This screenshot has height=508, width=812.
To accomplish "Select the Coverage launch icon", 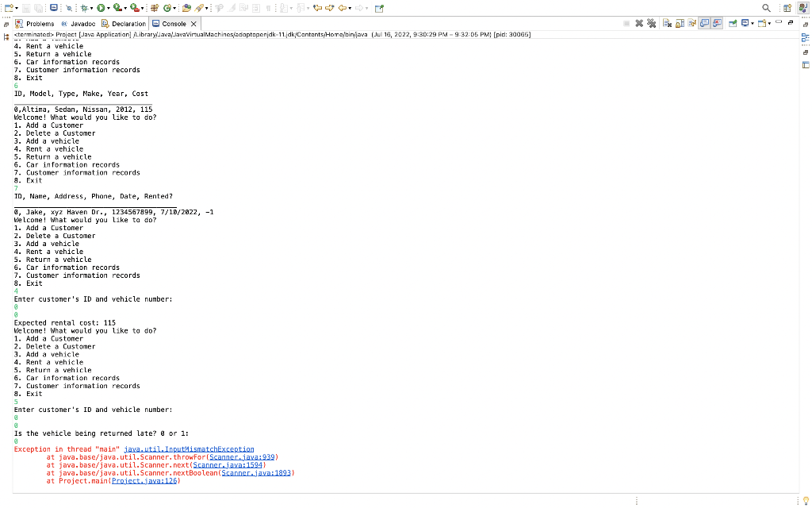I will pyautogui.click(x=117, y=7).
